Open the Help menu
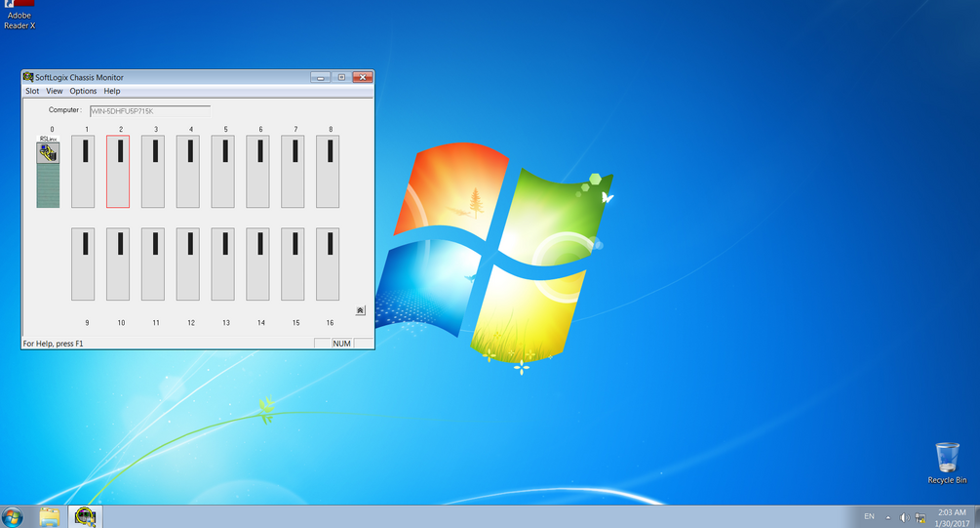This screenshot has width=980, height=528. (x=112, y=91)
